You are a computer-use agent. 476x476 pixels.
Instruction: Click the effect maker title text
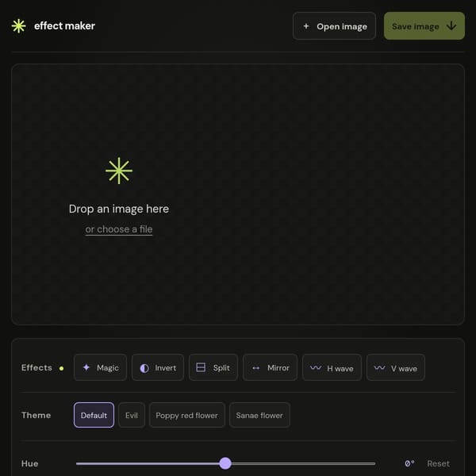64,26
